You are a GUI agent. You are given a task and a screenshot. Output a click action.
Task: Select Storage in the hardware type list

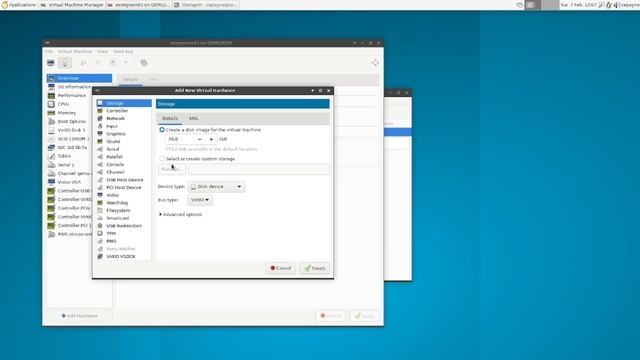(x=124, y=103)
